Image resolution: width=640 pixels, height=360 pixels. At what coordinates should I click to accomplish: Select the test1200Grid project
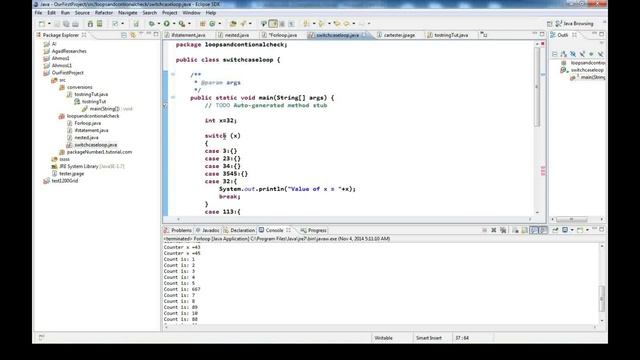coord(64,181)
